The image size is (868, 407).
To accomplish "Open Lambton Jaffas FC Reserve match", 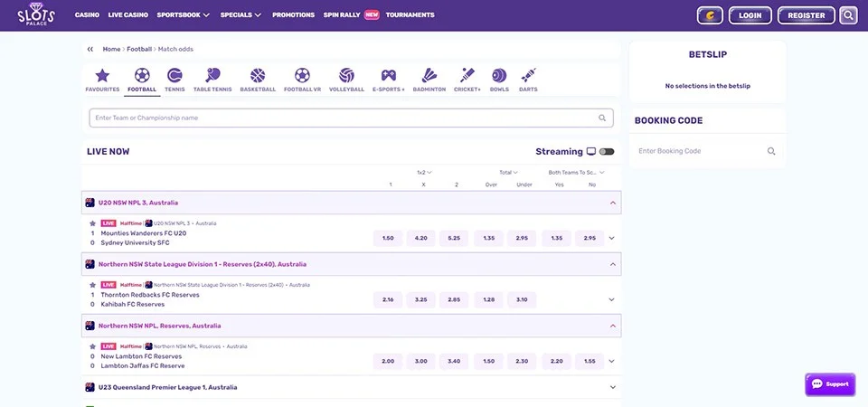I will 143,366.
